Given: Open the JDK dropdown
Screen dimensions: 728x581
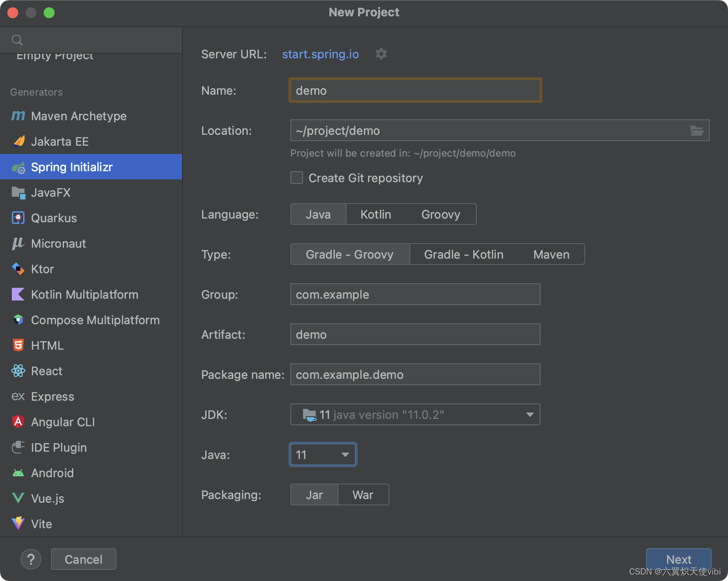Looking at the screenshot, I should (415, 414).
